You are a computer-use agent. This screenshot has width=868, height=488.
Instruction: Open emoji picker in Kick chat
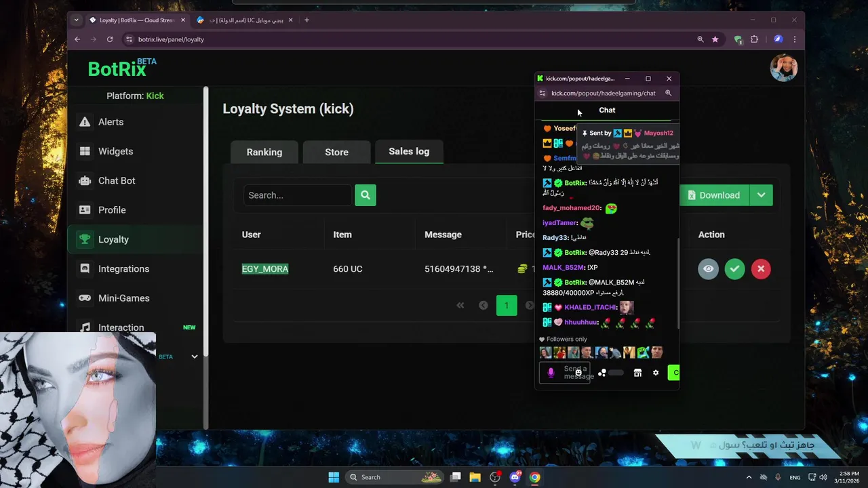578,373
